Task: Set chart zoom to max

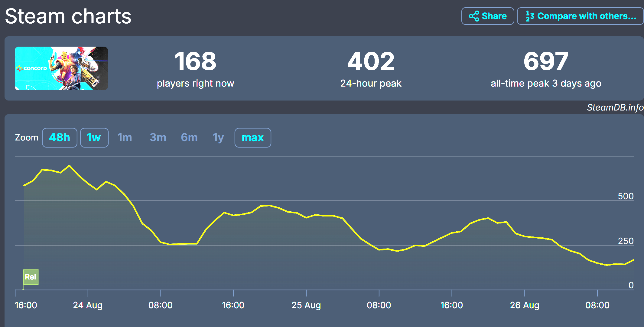Action: pyautogui.click(x=252, y=138)
